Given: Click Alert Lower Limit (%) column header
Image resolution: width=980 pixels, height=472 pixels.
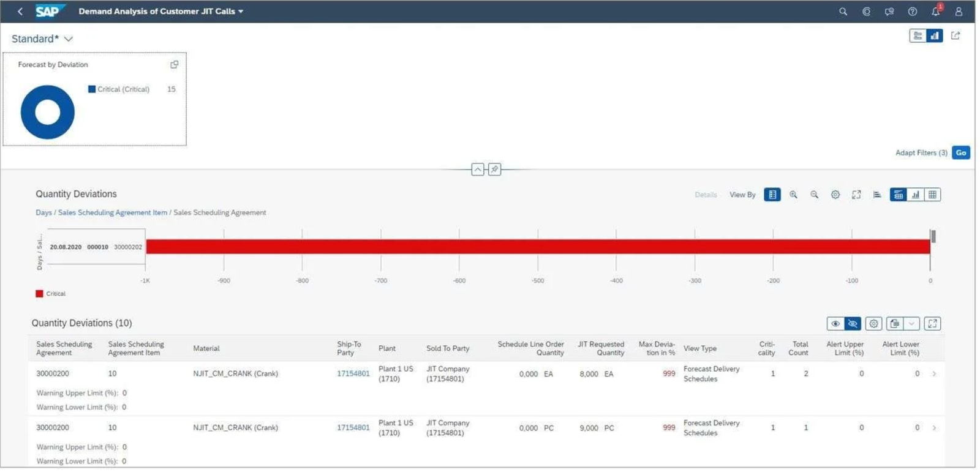Looking at the screenshot, I should (901, 348).
